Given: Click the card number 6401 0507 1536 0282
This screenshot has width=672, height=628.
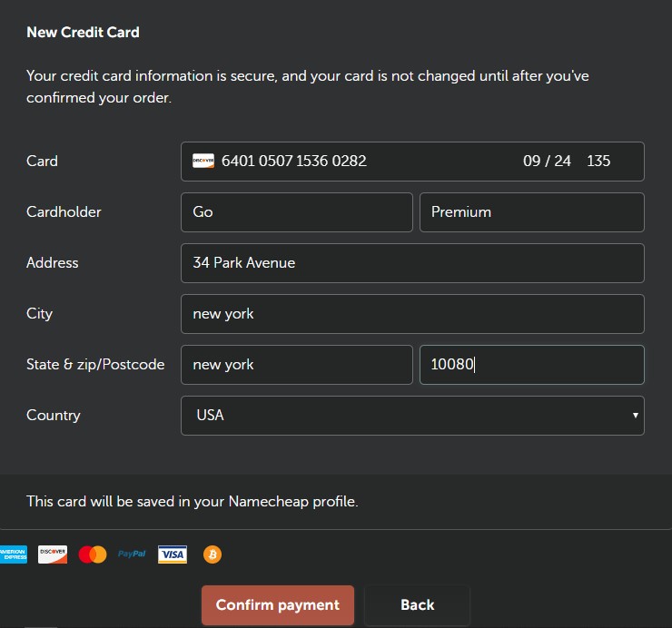Looking at the screenshot, I should point(294,161).
